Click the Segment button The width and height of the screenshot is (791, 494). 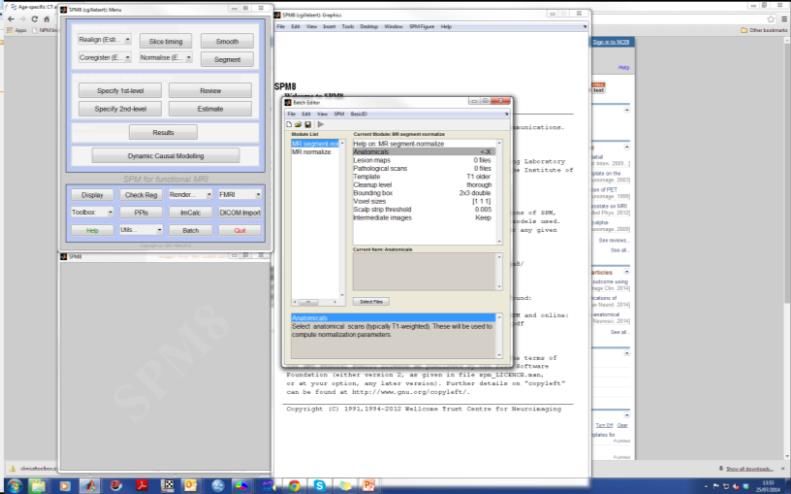(x=227, y=60)
